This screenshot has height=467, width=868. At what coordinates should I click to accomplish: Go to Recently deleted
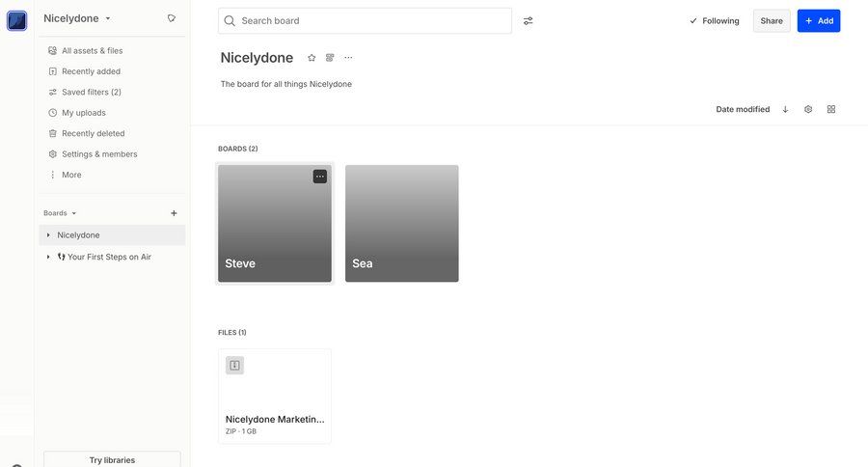(93, 133)
